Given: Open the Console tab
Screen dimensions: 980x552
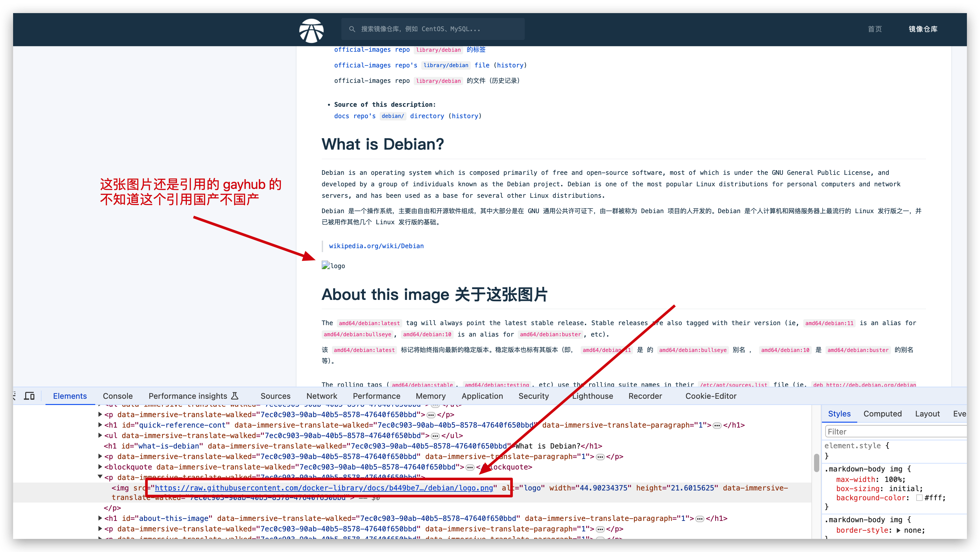Looking at the screenshot, I should [x=118, y=396].
